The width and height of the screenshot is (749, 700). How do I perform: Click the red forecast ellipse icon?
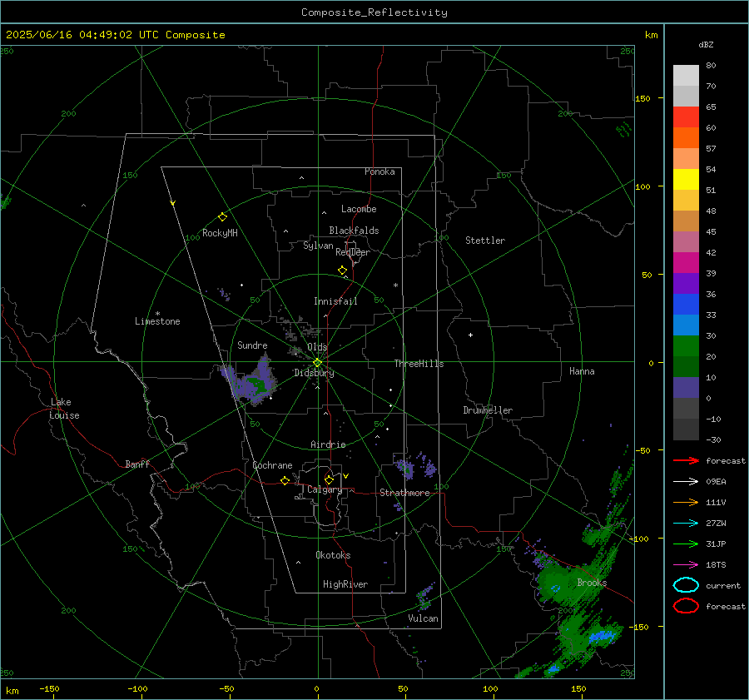click(686, 606)
